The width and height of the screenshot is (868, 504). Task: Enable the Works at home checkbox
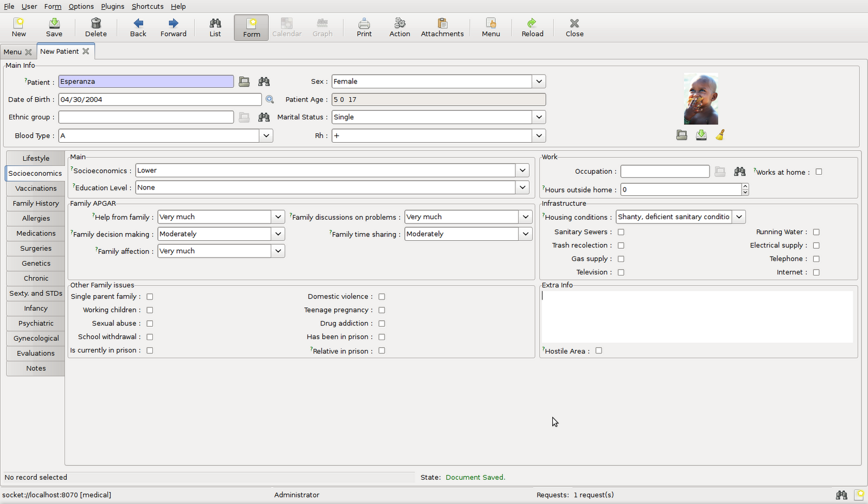819,172
